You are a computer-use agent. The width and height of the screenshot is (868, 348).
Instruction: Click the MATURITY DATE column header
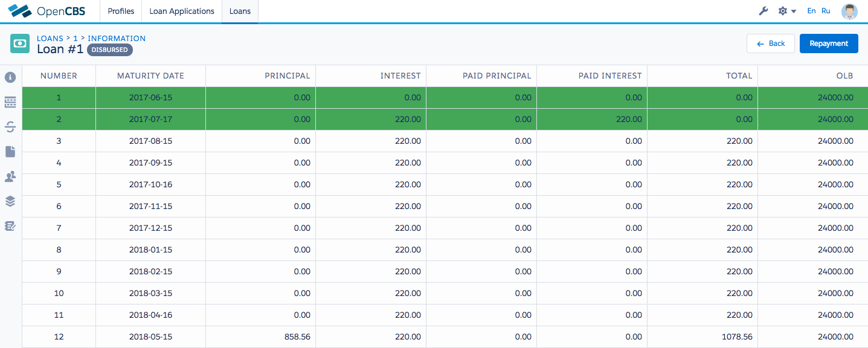[150, 76]
